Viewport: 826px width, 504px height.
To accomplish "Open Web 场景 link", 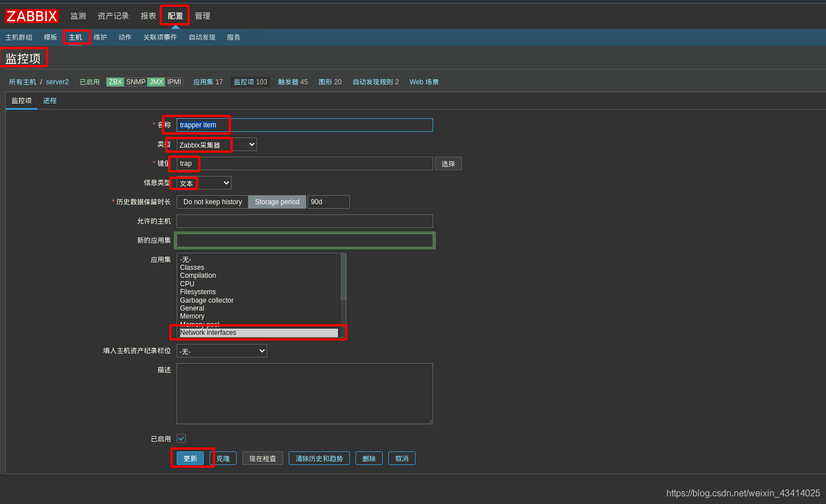I will click(x=424, y=82).
